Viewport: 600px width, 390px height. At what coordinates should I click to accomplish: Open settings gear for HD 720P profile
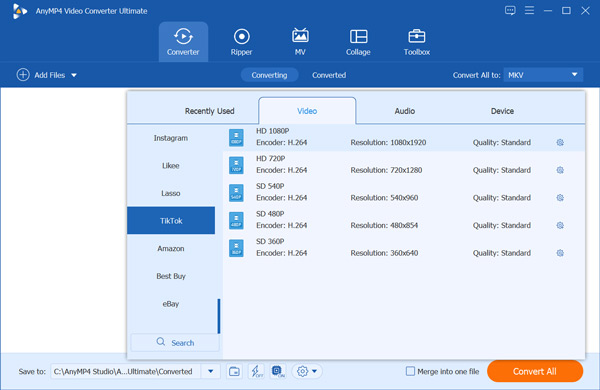(x=560, y=170)
